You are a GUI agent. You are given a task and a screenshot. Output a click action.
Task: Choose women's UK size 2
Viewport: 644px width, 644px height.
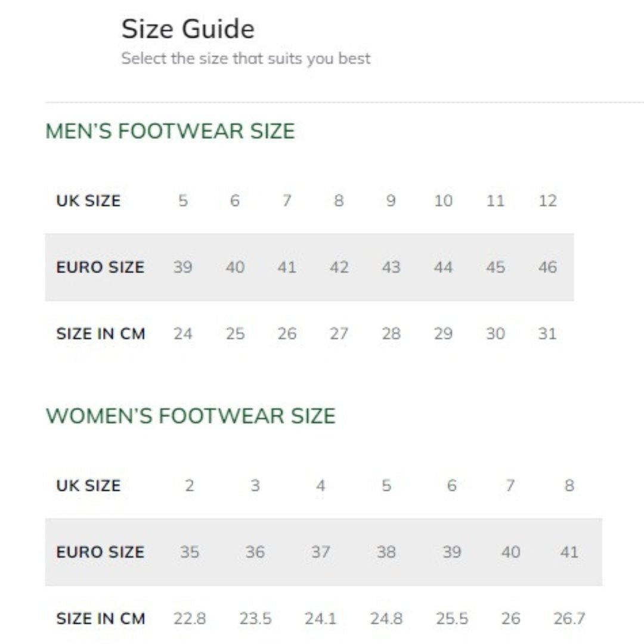pos(189,486)
